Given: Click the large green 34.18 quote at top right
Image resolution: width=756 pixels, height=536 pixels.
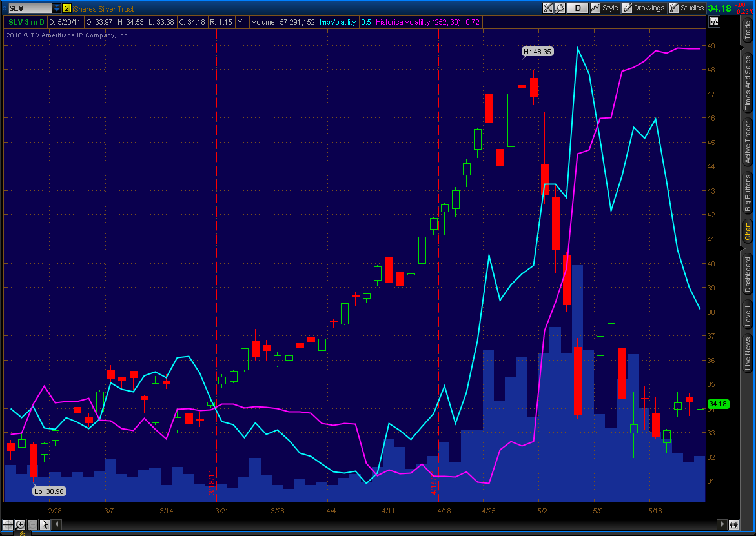Looking at the screenshot, I should [x=719, y=8].
